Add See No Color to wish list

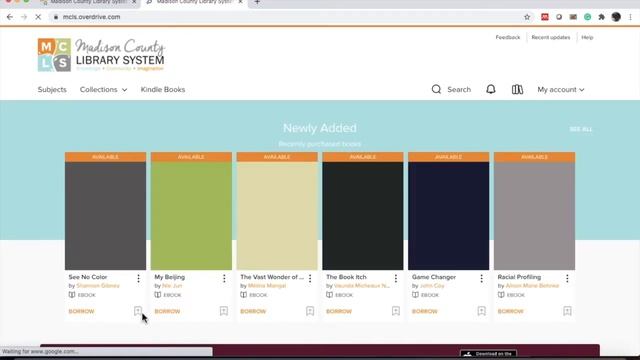[x=138, y=311]
